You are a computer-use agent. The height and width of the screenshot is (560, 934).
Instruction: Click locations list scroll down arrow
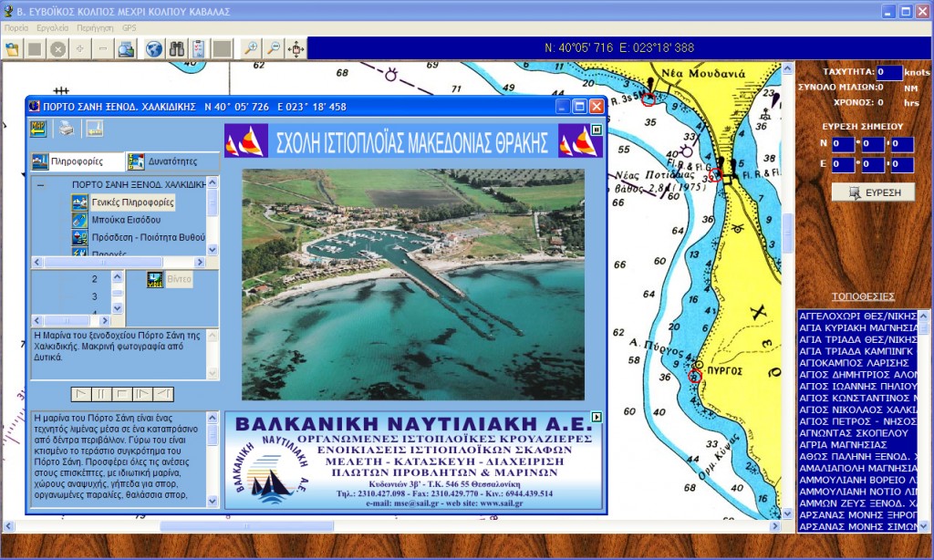pos(923,526)
